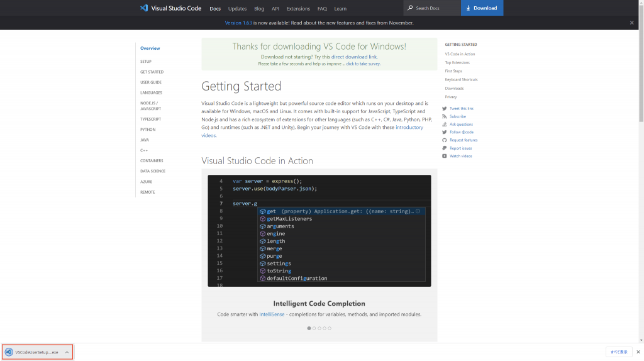Open the download item options chevron
Image resolution: width=644 pixels, height=361 pixels.
pyautogui.click(x=67, y=352)
